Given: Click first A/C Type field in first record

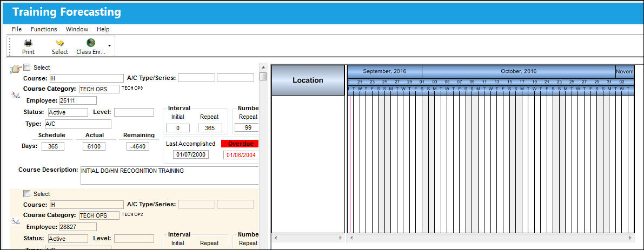Looking at the screenshot, I should coord(196,78).
